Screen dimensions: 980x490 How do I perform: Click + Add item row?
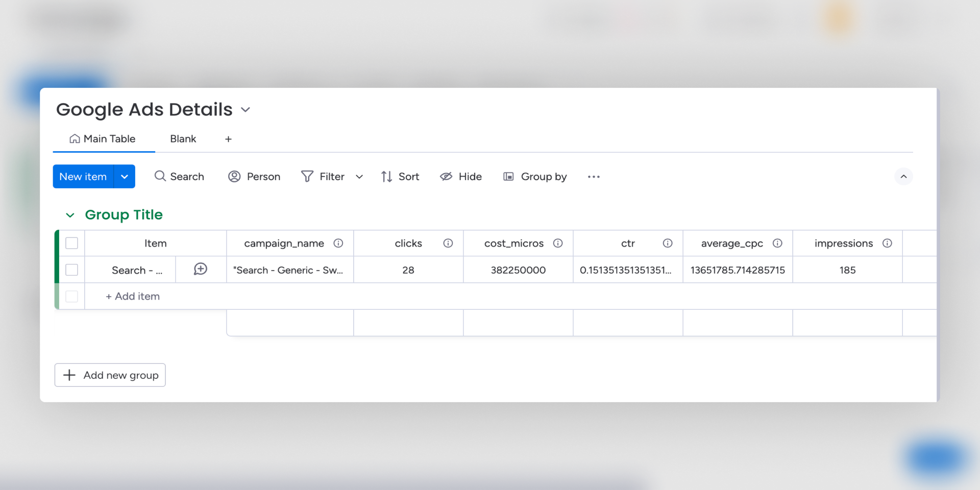tap(133, 296)
